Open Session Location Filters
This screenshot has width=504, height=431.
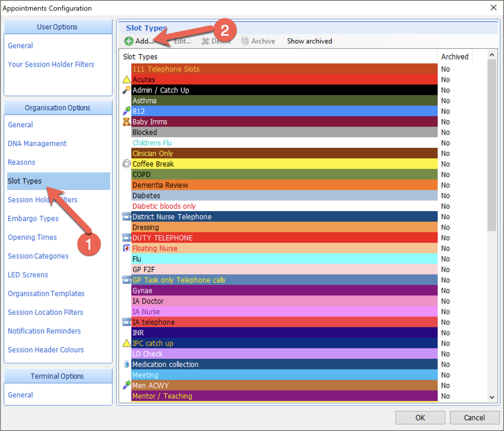point(45,313)
